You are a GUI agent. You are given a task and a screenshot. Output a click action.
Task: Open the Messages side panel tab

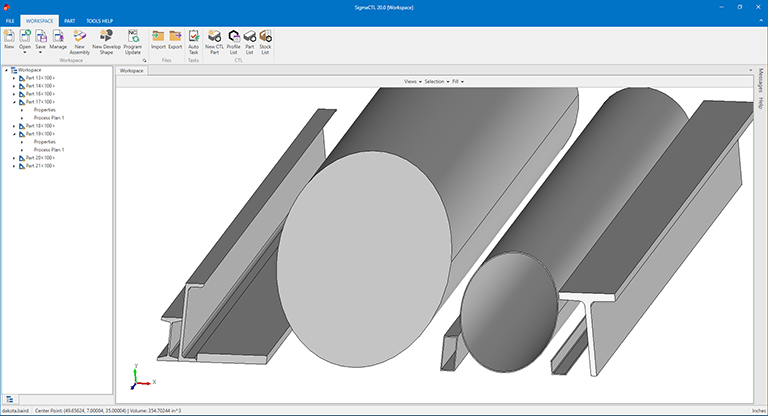[761, 80]
